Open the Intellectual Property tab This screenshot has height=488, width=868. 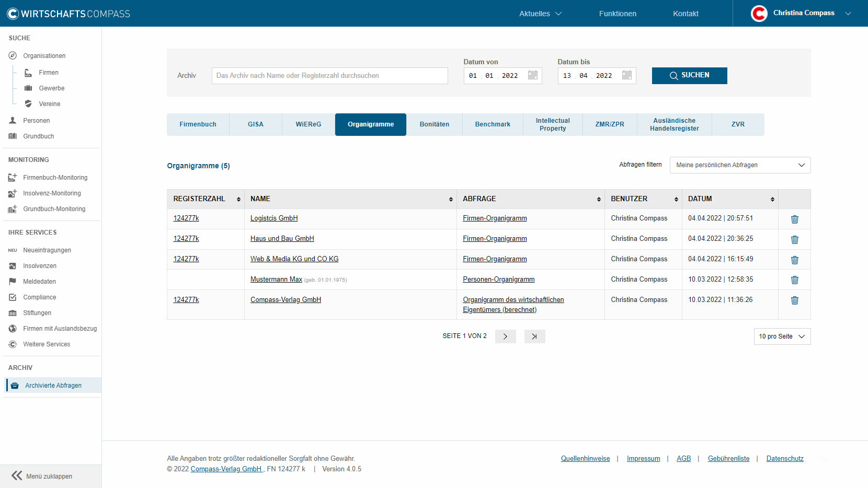pos(553,124)
